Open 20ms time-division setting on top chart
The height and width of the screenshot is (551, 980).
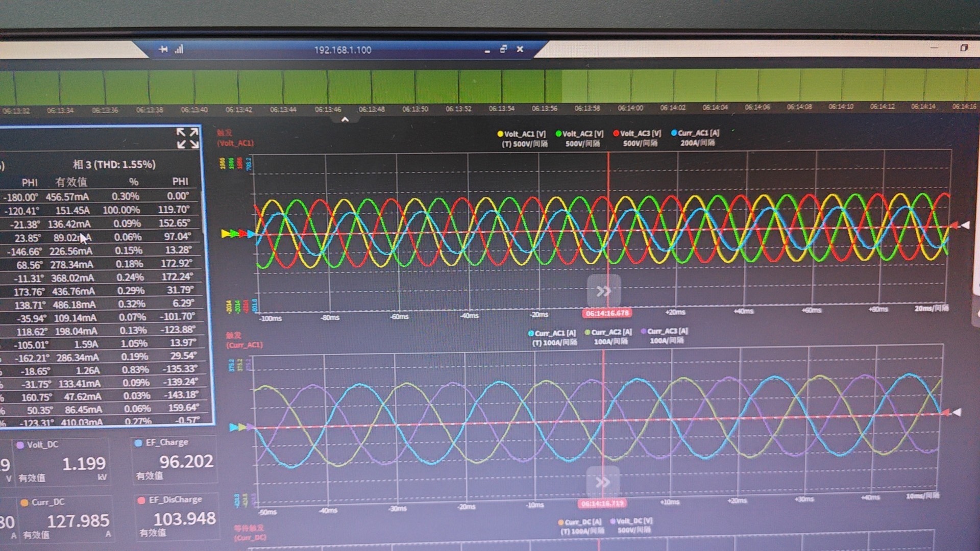(x=931, y=309)
